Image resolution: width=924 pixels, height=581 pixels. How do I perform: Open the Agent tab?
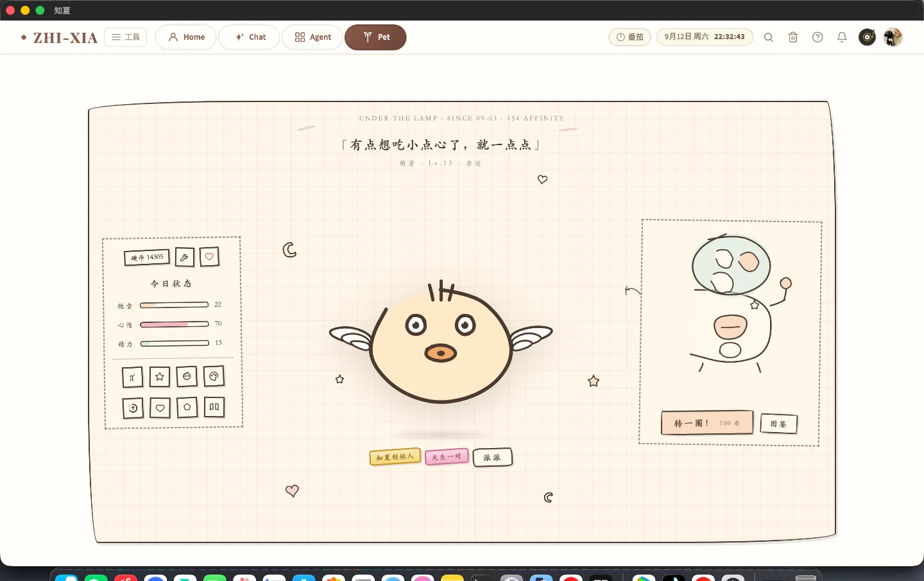[312, 37]
